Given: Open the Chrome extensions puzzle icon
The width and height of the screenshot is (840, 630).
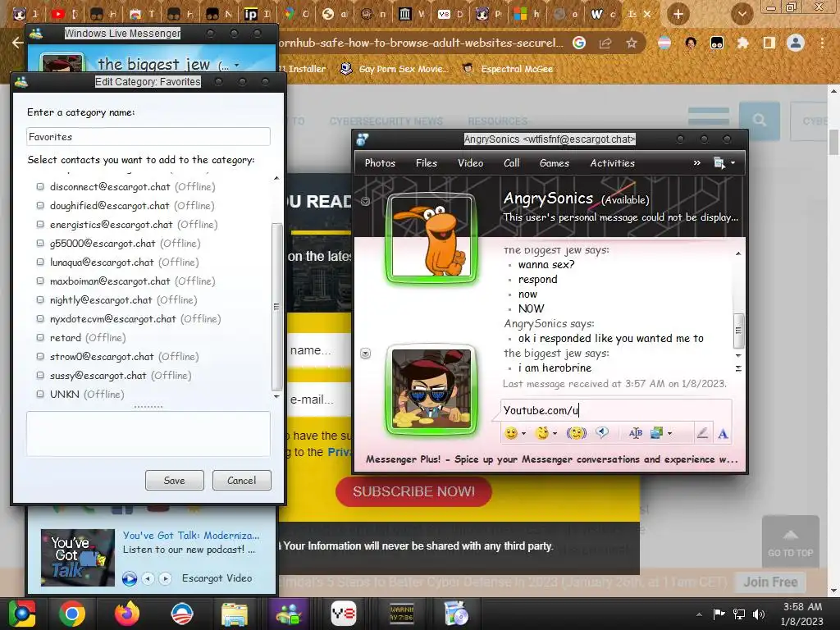Looking at the screenshot, I should 742,43.
